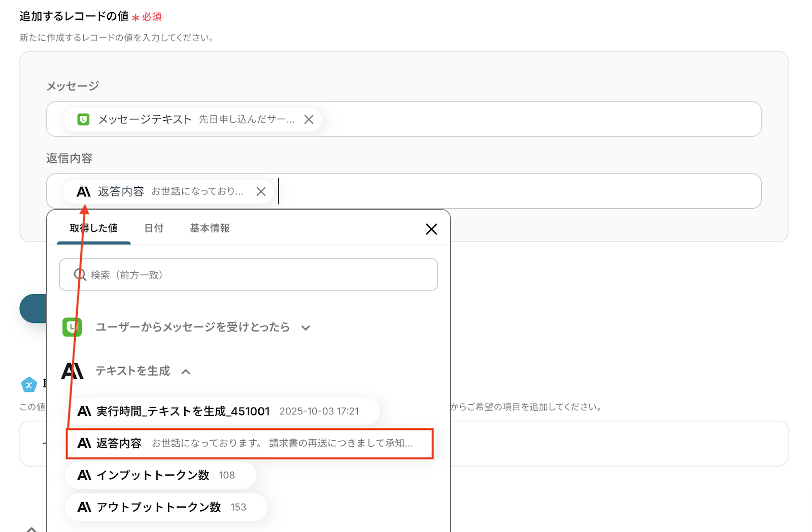Click the ユーザーからメッセージを受けとったら section title
This screenshot has height=532, width=812.
pyautogui.click(x=193, y=327)
